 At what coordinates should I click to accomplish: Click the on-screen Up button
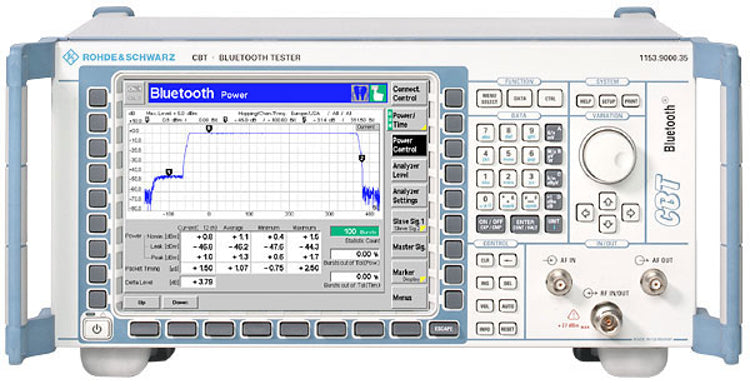[x=142, y=302]
